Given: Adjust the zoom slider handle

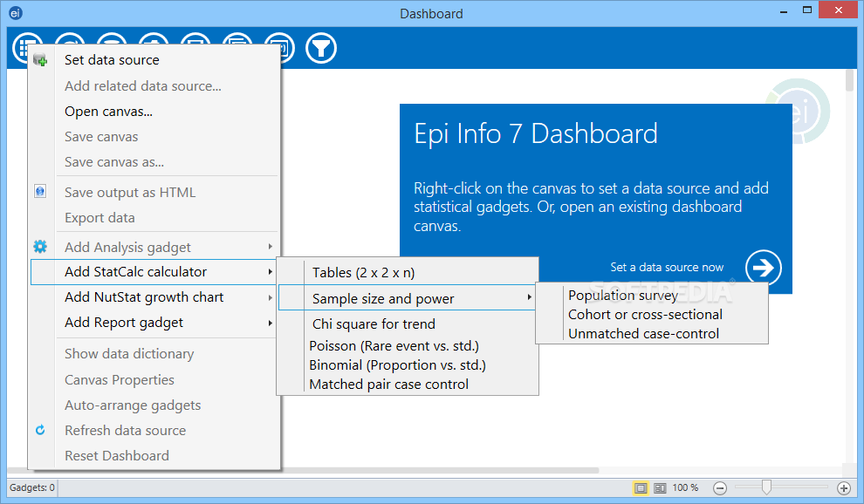Looking at the screenshot, I should [x=766, y=487].
